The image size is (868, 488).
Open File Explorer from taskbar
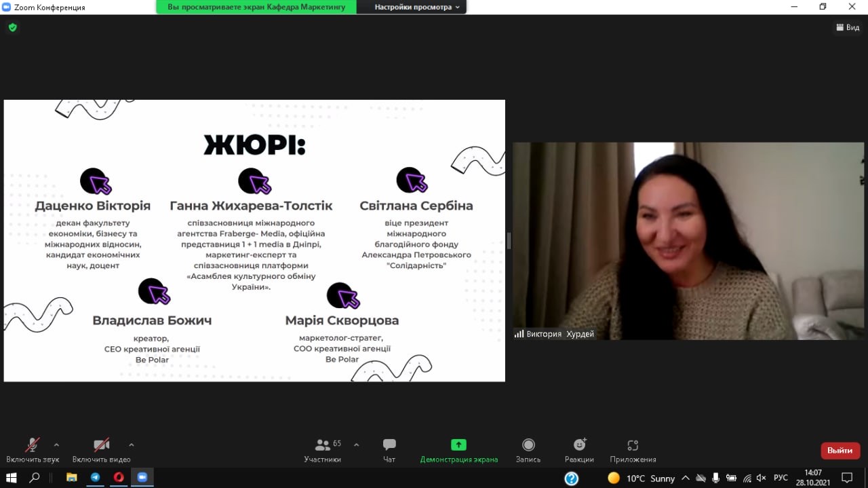71,478
